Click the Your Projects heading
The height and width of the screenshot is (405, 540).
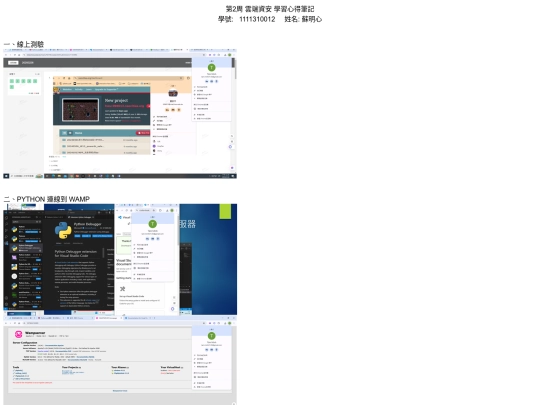click(71, 367)
